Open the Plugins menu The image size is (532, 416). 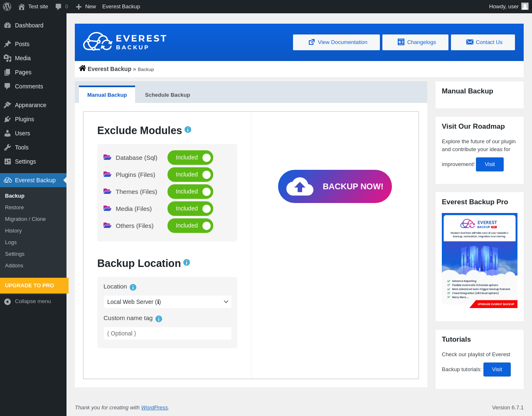(x=33, y=119)
